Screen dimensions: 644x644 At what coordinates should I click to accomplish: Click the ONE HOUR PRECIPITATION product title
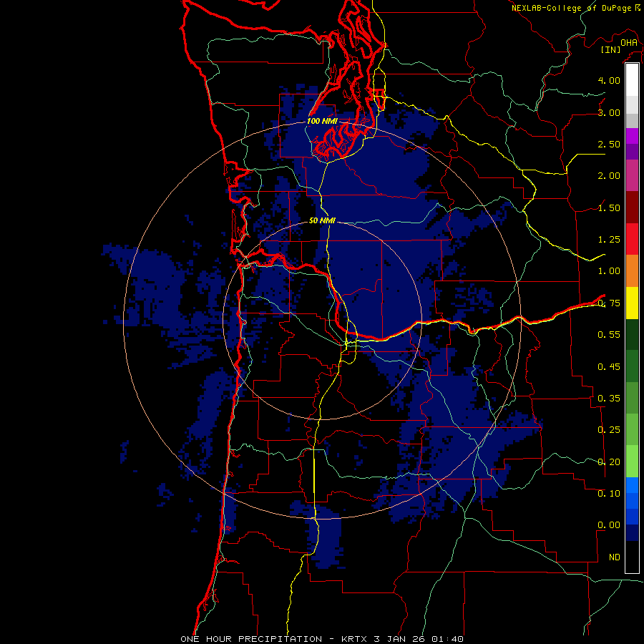251,639
